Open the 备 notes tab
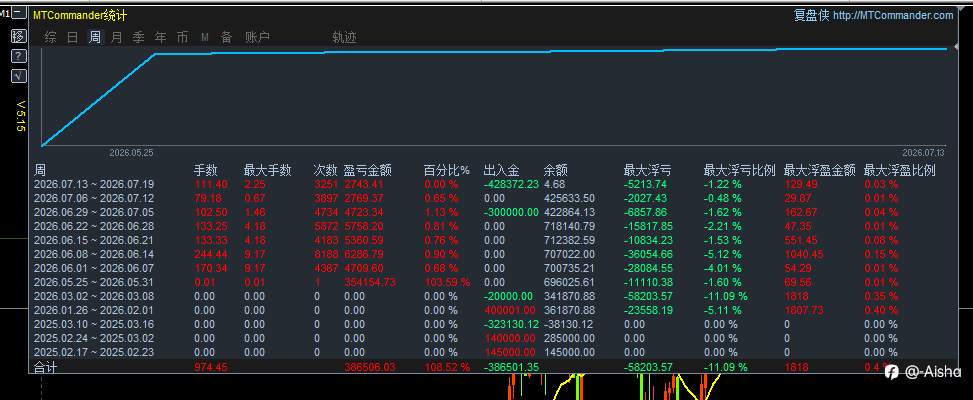The image size is (973, 400). pos(226,38)
